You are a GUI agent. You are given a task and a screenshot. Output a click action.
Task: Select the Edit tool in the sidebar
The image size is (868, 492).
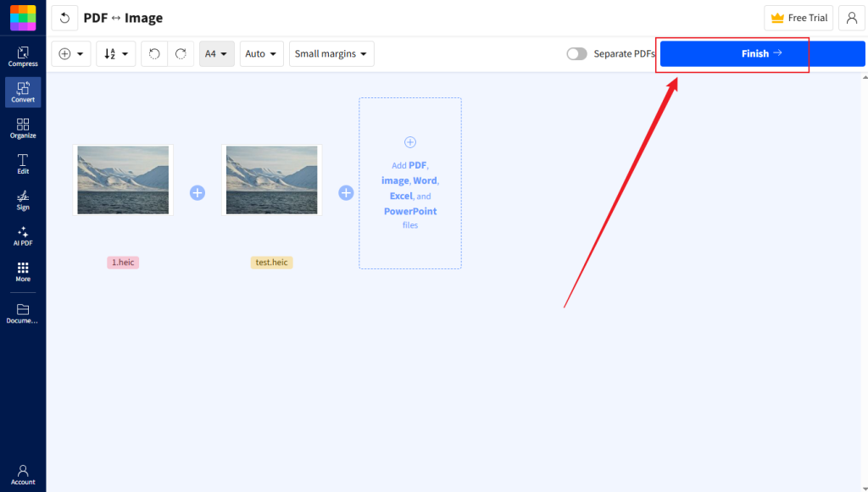(x=23, y=163)
